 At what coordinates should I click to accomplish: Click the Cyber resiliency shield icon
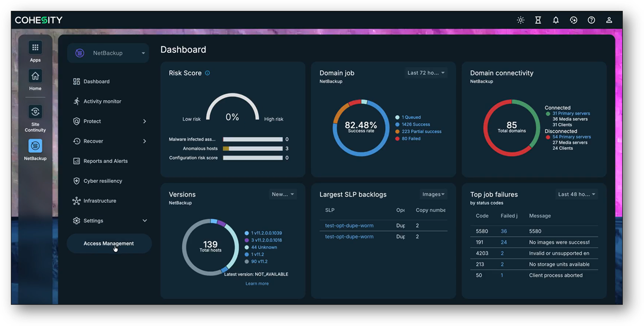pyautogui.click(x=76, y=181)
